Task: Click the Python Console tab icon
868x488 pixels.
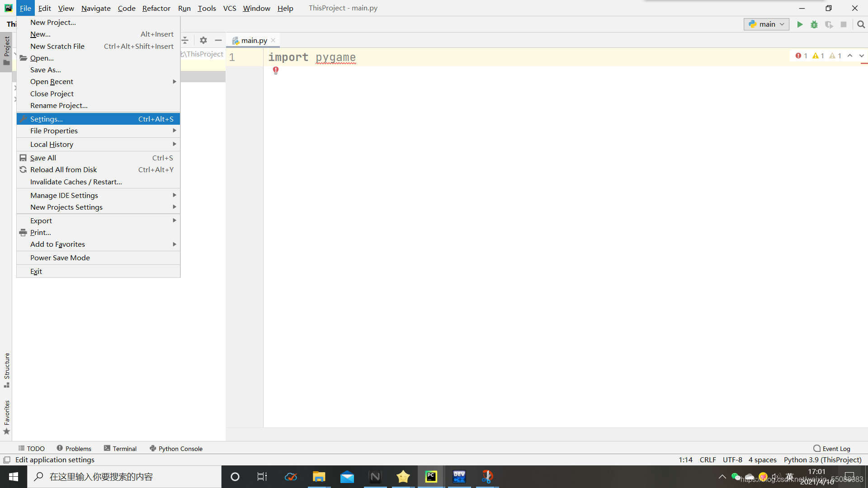Action: 153,448
